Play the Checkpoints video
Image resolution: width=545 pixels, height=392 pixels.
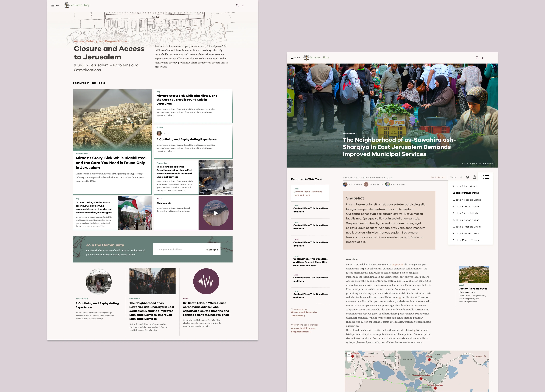click(216, 213)
